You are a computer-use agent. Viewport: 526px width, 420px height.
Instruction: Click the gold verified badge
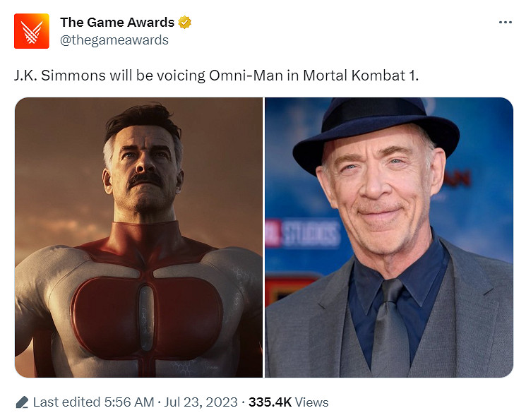coord(185,23)
